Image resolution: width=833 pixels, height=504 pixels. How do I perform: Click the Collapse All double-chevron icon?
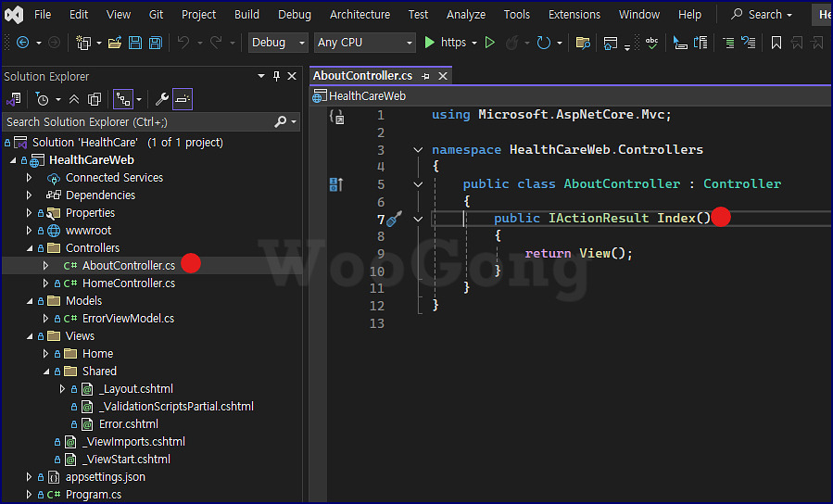[74, 99]
